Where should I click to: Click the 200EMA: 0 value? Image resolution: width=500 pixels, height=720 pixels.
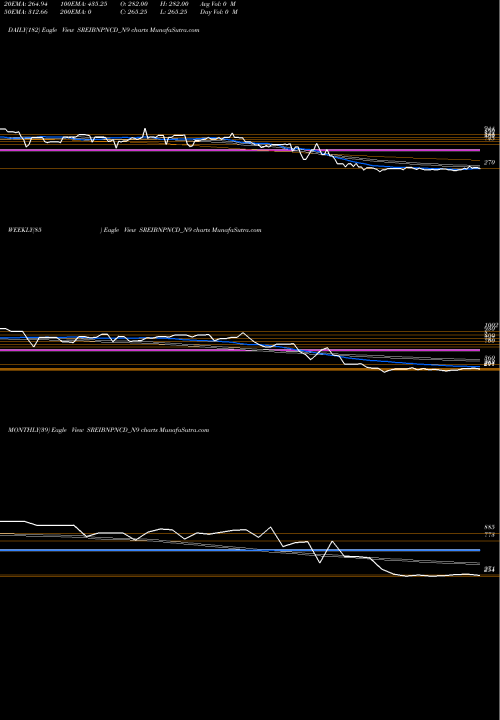click(75, 12)
